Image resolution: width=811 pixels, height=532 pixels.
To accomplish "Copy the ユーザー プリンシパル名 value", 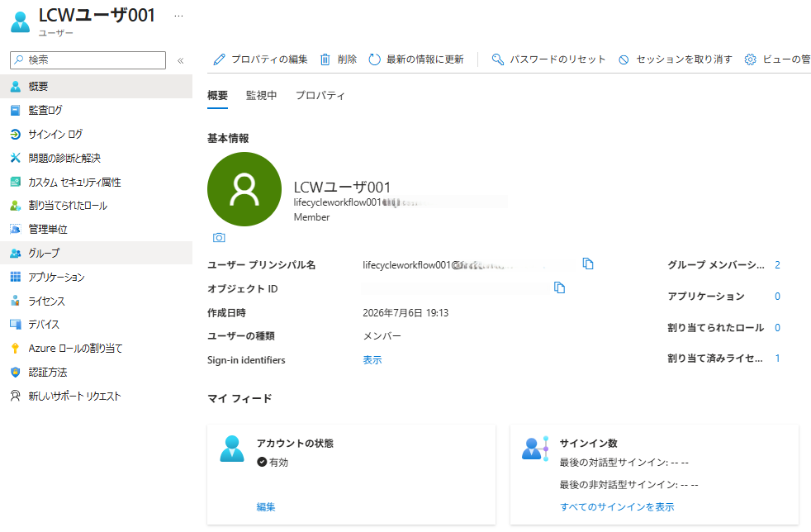I will [587, 264].
